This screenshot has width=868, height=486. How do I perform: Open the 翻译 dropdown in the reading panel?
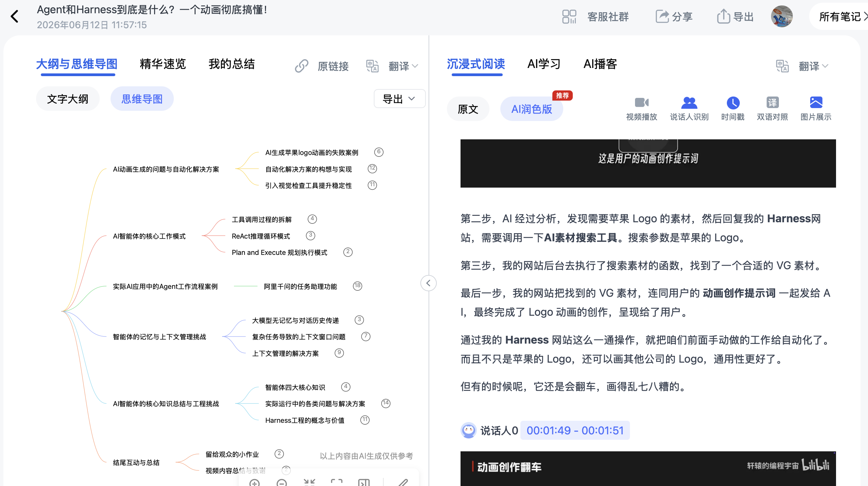point(814,66)
